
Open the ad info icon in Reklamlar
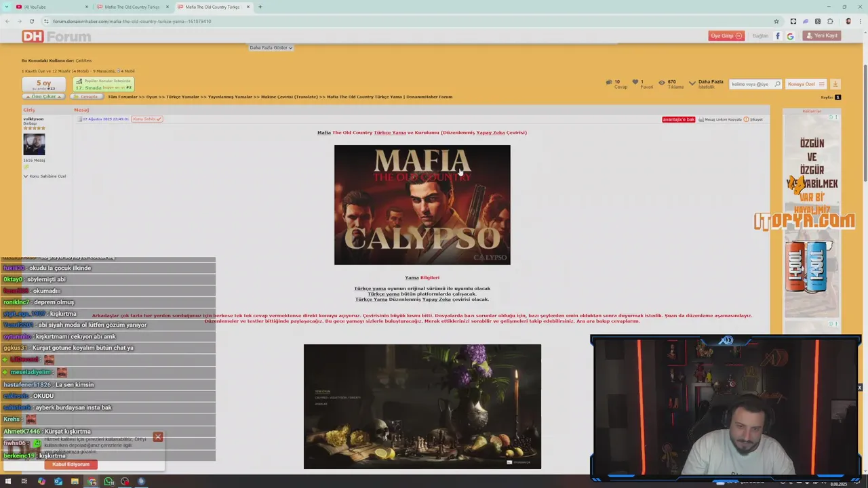831,117
